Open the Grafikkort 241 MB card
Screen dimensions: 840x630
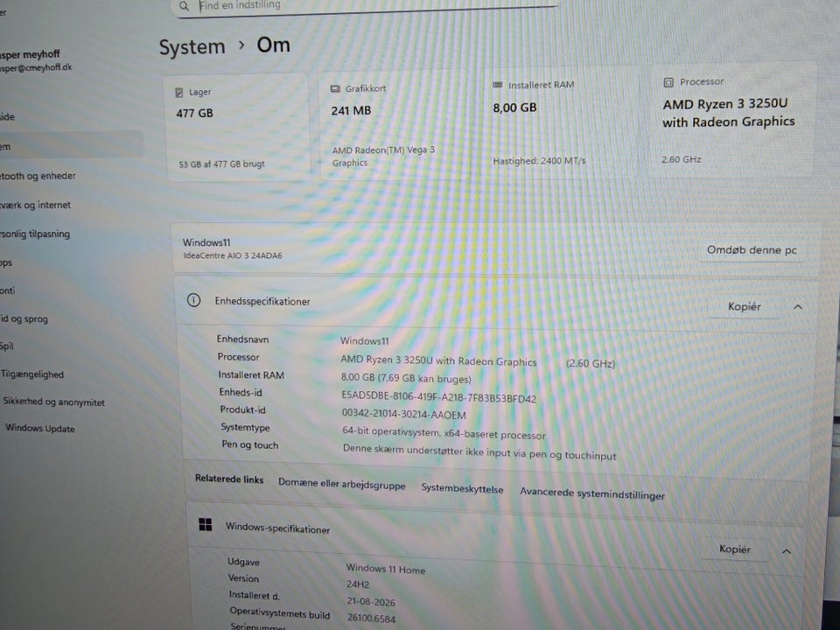point(395,124)
